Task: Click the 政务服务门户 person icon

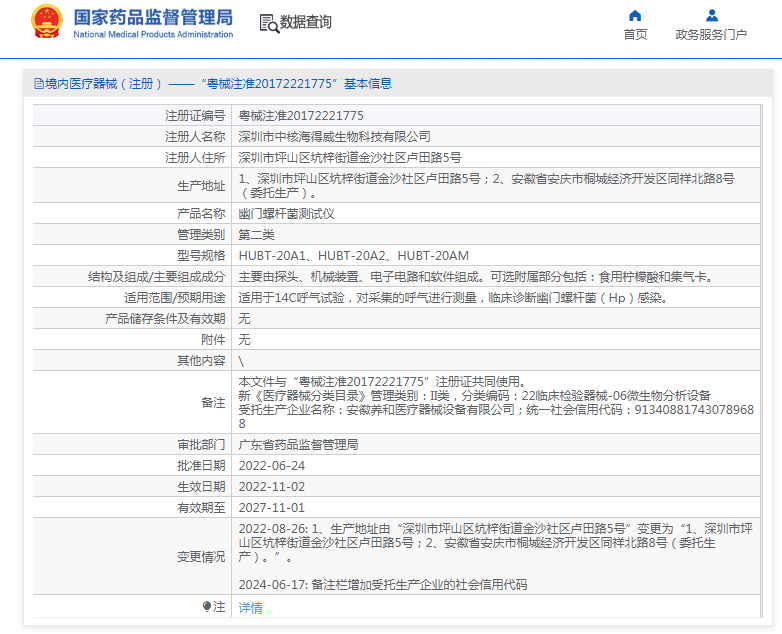Action: tap(712, 15)
